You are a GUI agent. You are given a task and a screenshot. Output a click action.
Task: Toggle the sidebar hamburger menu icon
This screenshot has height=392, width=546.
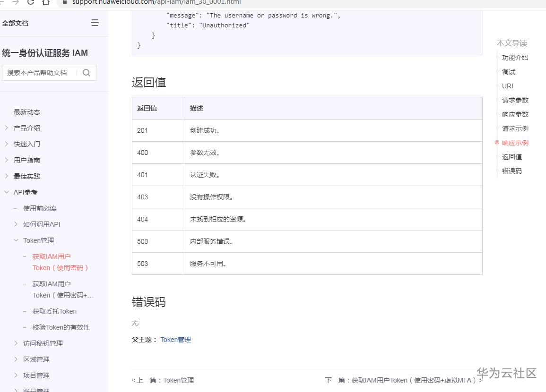(95, 23)
